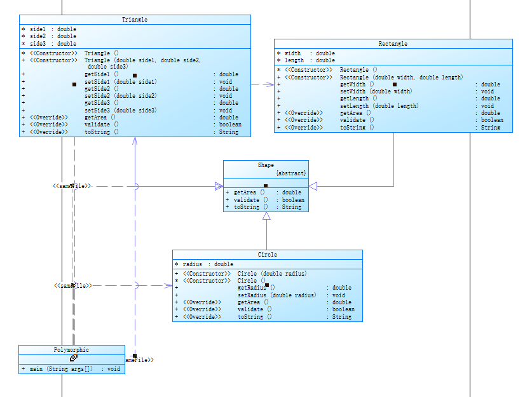Select the Circle class title

click(x=268, y=255)
